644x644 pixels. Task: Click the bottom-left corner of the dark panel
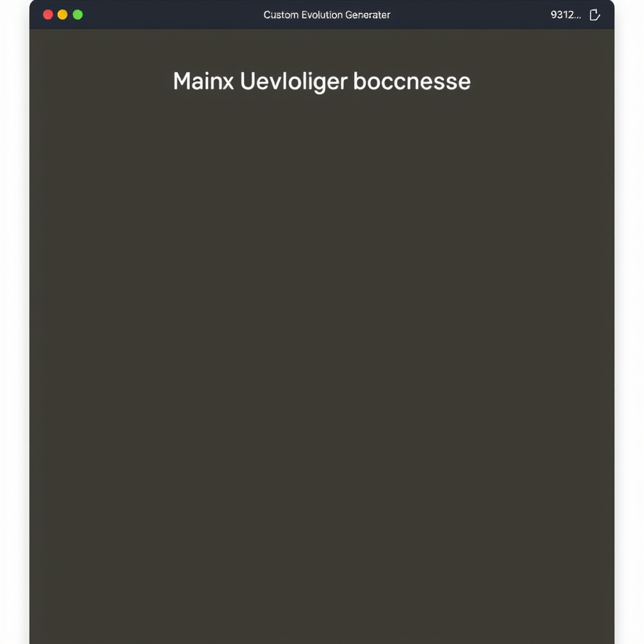(x=39, y=634)
